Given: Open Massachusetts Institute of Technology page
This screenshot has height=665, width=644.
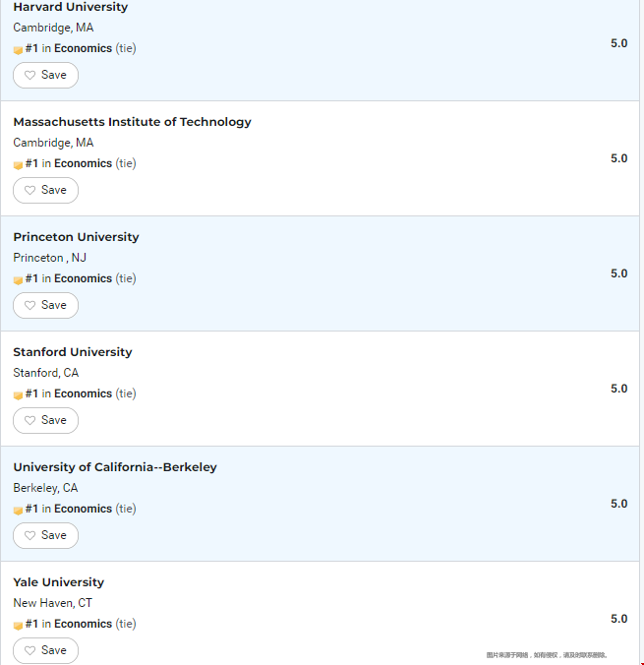Looking at the screenshot, I should [x=133, y=122].
